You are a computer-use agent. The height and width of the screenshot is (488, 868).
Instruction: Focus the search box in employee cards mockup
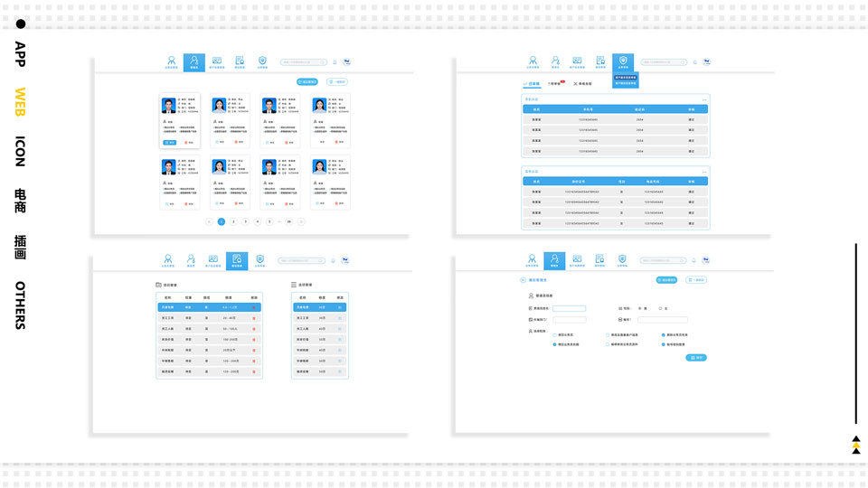(x=304, y=62)
